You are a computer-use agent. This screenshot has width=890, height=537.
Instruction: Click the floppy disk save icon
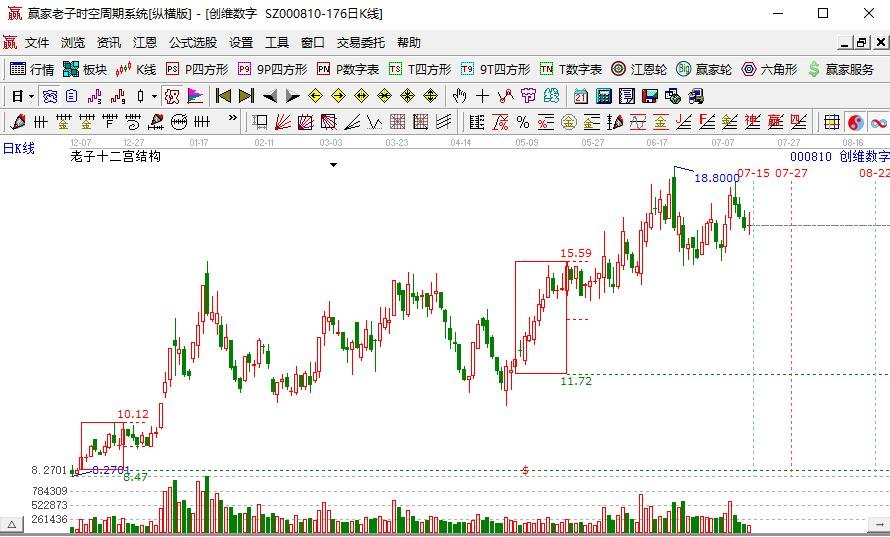click(650, 97)
